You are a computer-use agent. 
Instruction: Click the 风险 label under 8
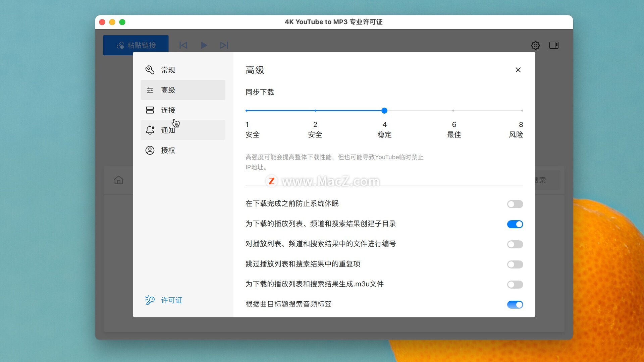click(516, 135)
